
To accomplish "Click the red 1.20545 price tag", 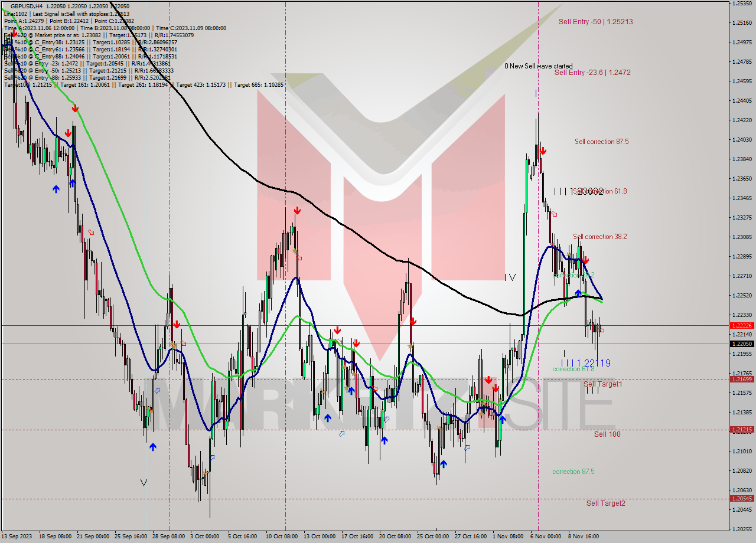I will (741, 499).
